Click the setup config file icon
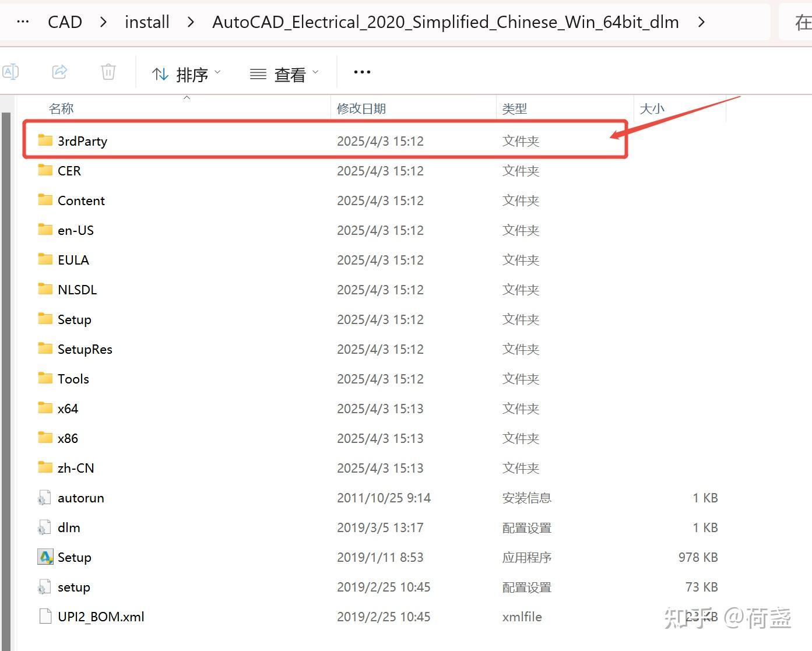 click(44, 587)
